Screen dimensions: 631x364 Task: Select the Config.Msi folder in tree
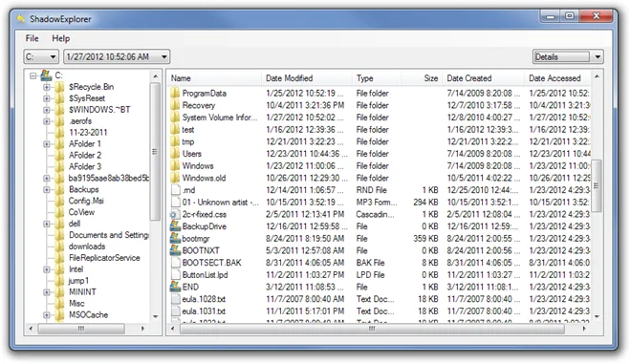coord(86,201)
